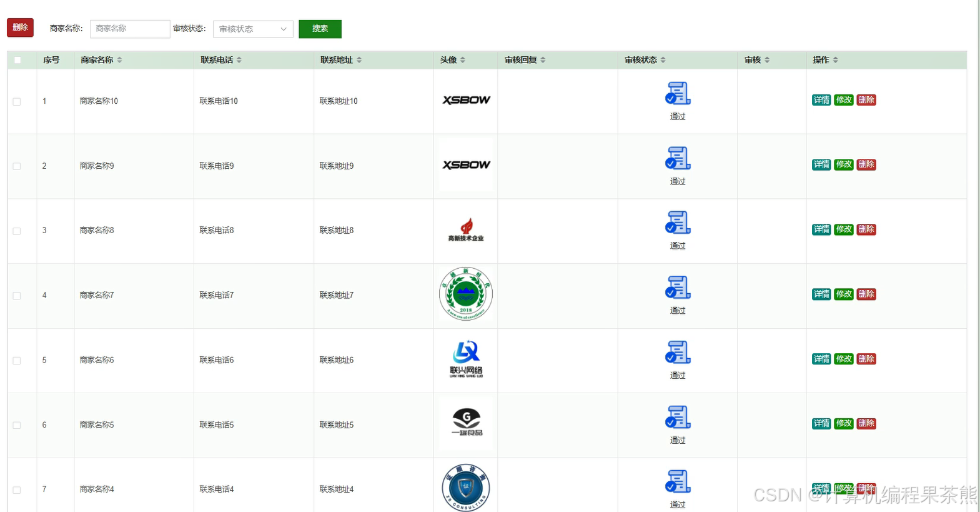
Task: Tick the checkbox for row 商家名称6
Action: [17, 361]
